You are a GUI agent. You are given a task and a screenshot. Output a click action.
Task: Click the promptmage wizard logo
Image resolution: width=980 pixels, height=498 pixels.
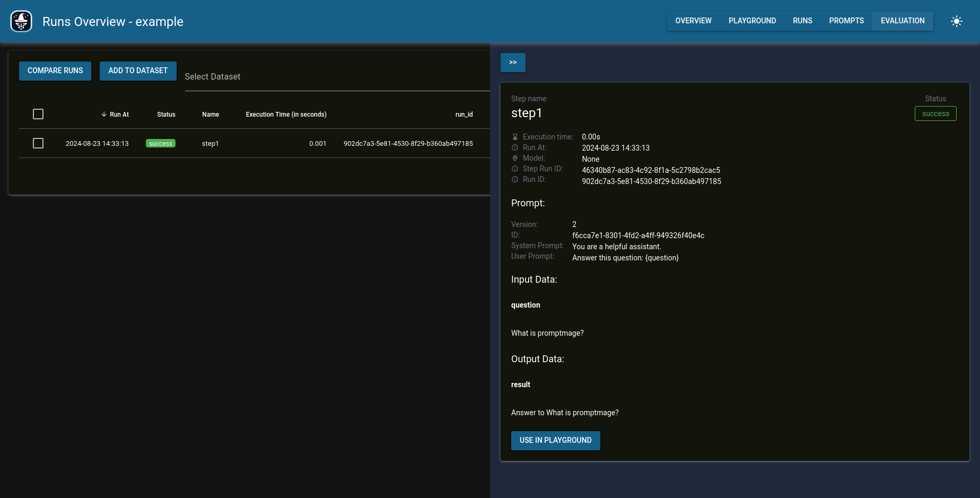21,21
